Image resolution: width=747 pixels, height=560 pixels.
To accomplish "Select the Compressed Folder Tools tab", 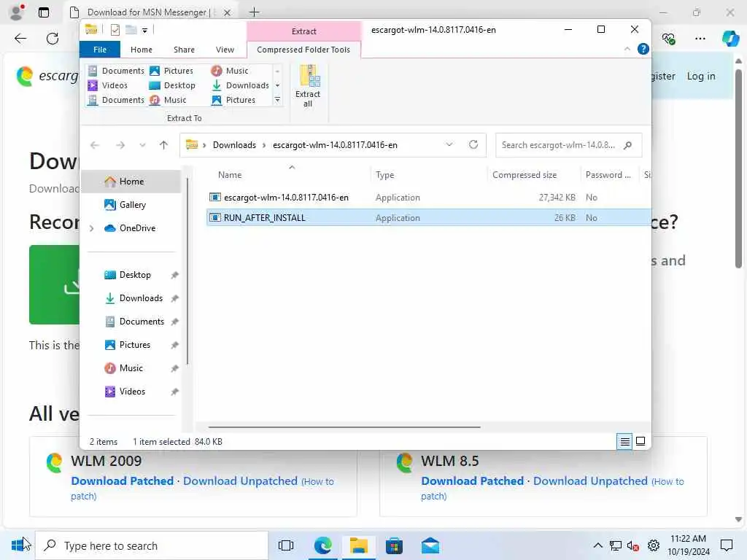I will (303, 50).
